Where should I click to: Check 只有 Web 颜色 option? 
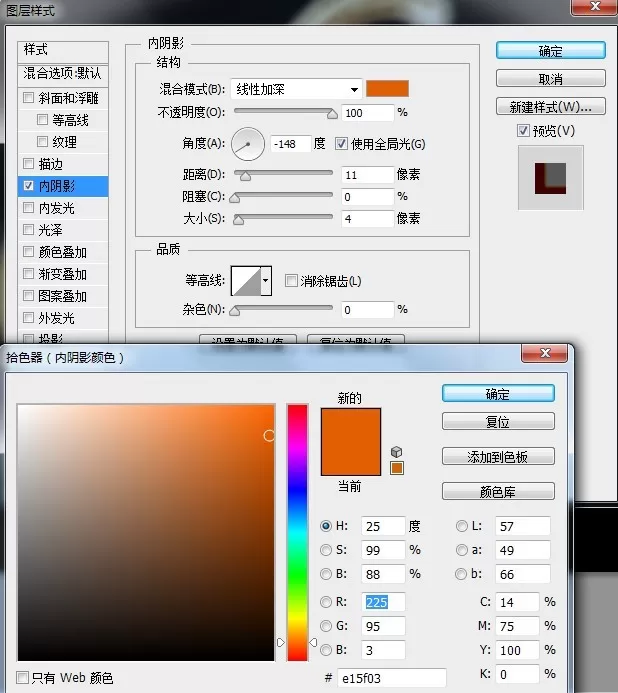click(x=22, y=677)
